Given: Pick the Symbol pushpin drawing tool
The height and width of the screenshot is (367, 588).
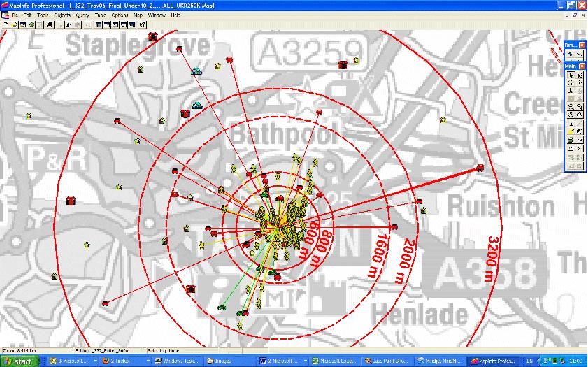Looking at the screenshot, I should [571, 55].
